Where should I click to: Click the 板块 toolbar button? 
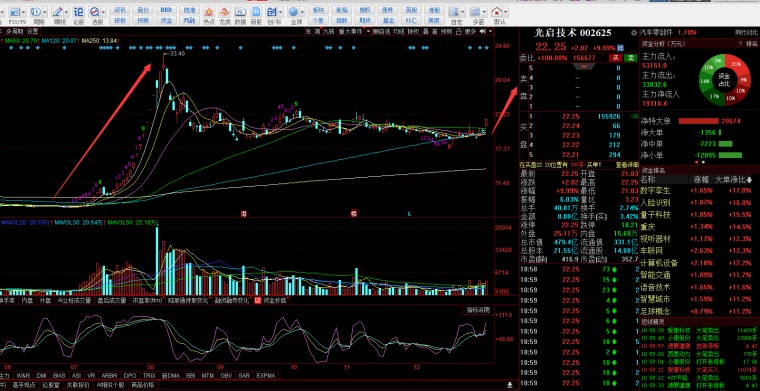tap(317, 10)
